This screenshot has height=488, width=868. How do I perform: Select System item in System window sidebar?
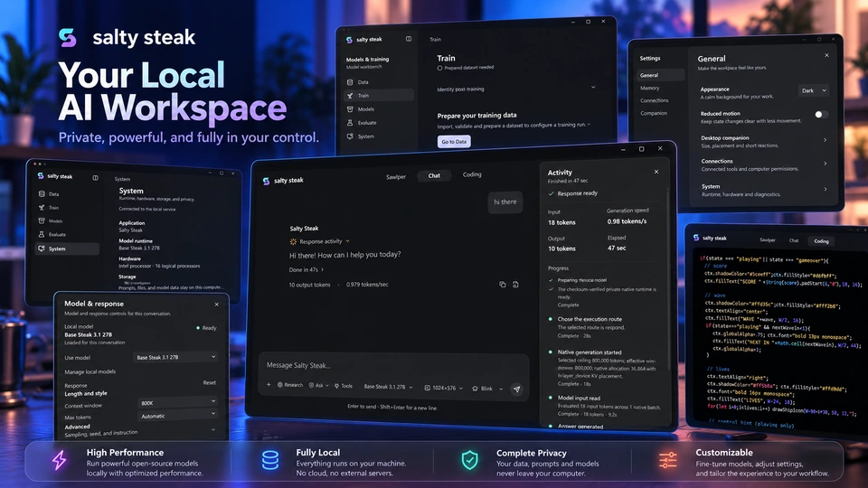68,249
